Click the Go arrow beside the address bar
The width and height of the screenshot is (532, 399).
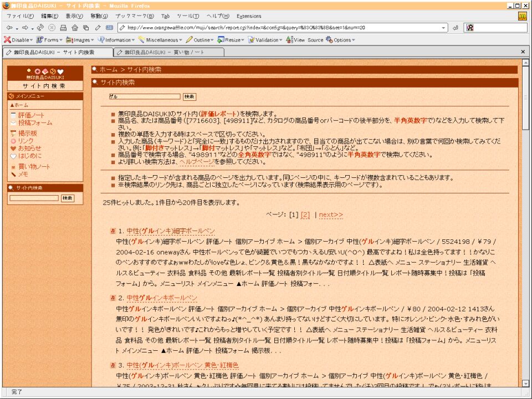point(455,28)
